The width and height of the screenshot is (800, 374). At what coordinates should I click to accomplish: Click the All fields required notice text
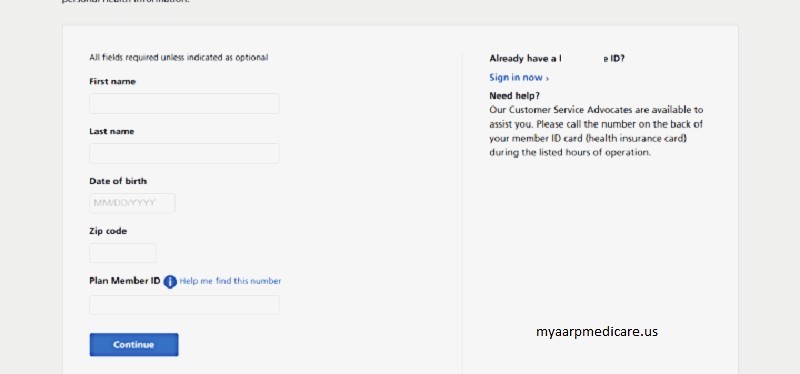click(179, 58)
